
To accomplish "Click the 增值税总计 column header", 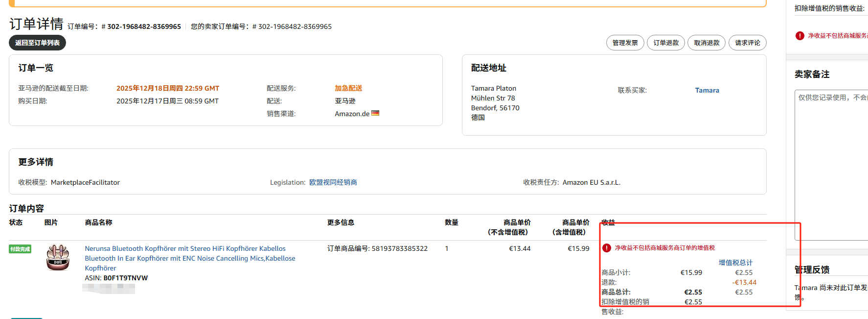I will 735,263.
